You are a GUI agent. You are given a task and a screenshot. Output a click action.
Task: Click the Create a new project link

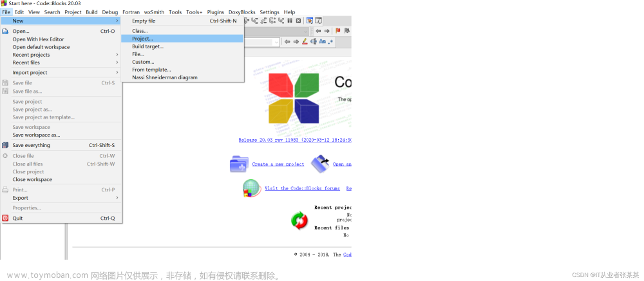[x=278, y=164]
